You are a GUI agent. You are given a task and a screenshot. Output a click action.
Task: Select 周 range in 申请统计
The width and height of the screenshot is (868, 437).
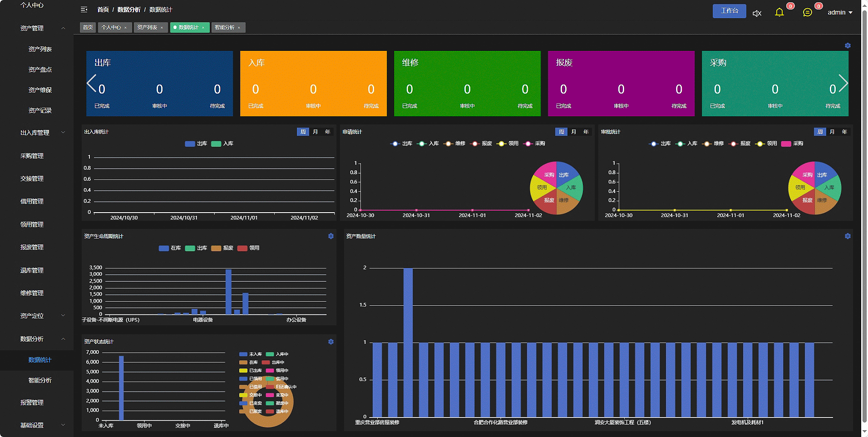[562, 132]
